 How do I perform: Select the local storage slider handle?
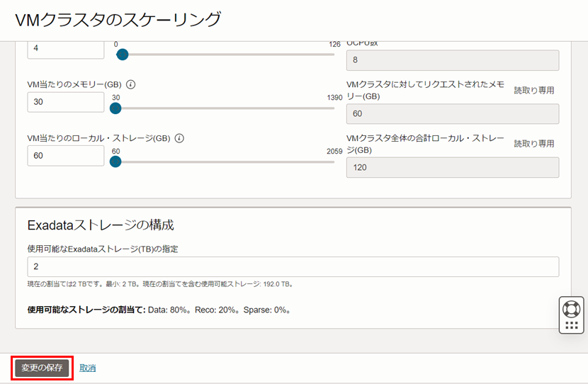coord(115,162)
